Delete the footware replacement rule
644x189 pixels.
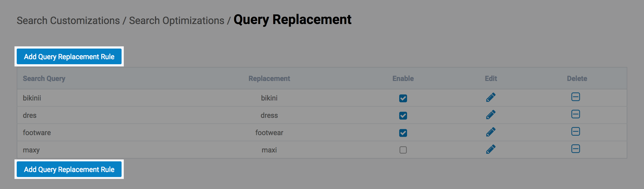(x=575, y=131)
